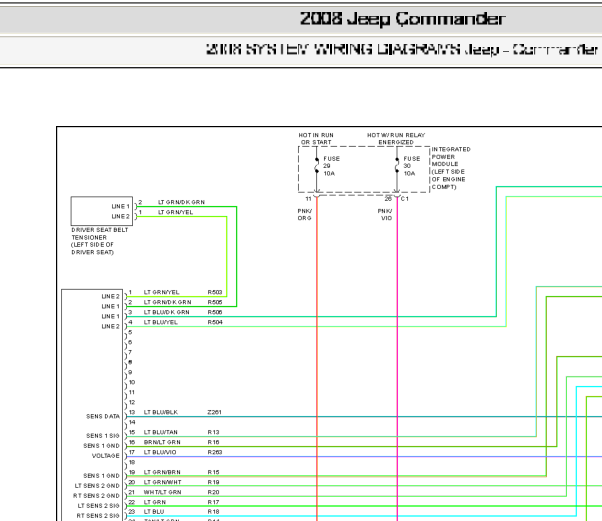
Task: Click the '2008 Jeep Commander' title
Action: tap(402, 18)
